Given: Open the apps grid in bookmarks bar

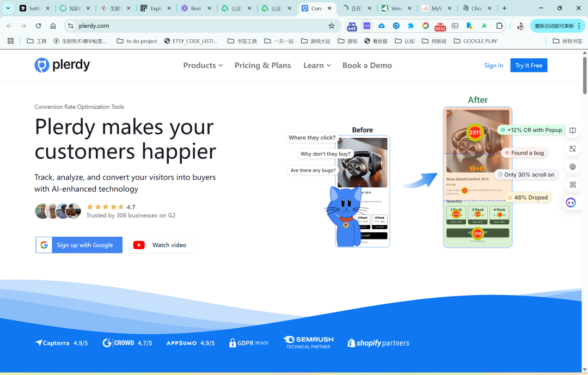Looking at the screenshot, I should click(x=10, y=41).
